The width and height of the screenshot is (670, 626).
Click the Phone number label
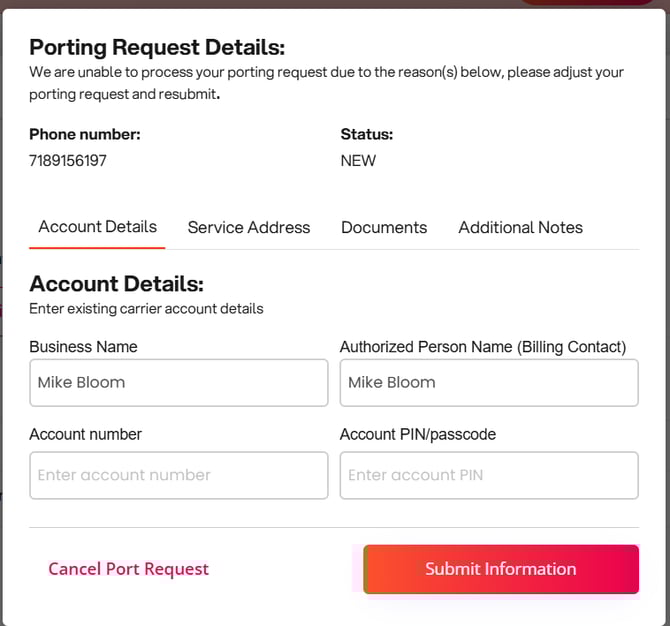pyautogui.click(x=85, y=134)
